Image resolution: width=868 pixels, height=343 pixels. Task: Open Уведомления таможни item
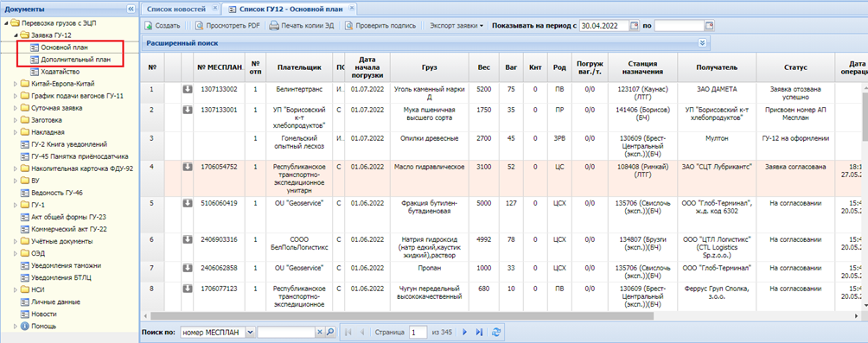(x=67, y=265)
